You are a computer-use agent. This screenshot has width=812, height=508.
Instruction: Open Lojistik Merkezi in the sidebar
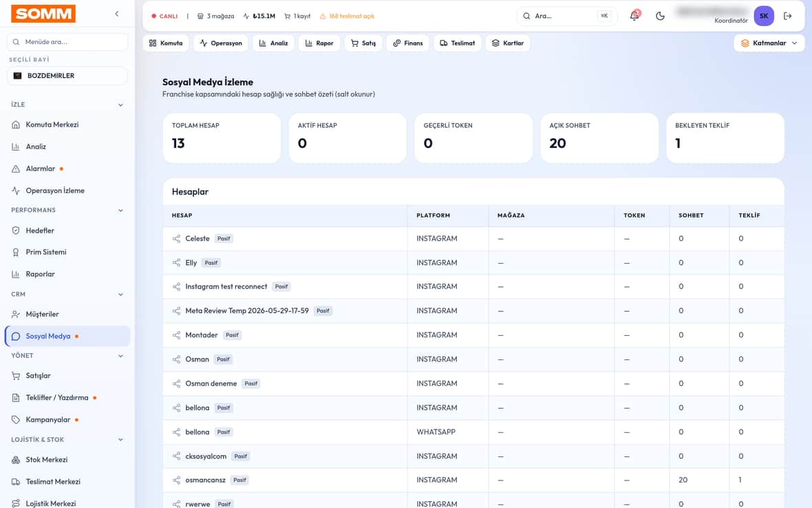coord(67,502)
